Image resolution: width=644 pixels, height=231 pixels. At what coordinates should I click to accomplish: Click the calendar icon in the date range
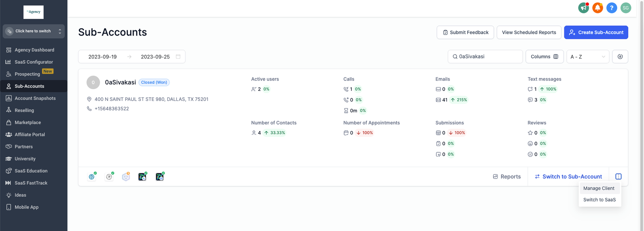click(178, 57)
